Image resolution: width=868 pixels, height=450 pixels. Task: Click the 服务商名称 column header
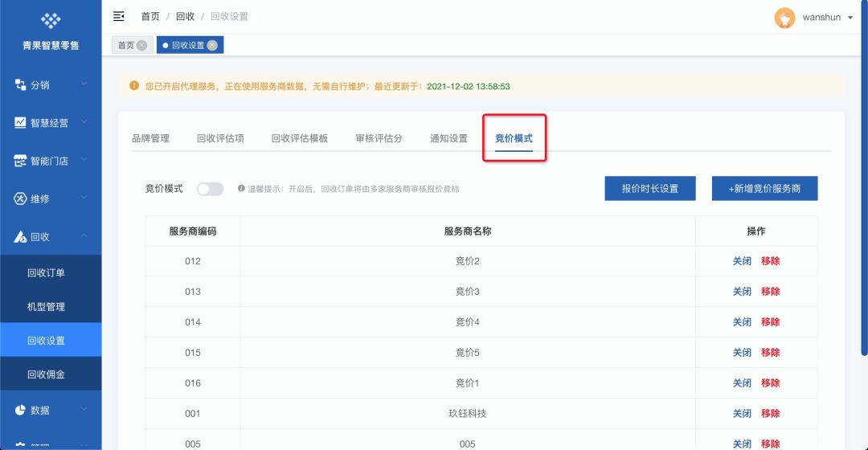coord(468,231)
